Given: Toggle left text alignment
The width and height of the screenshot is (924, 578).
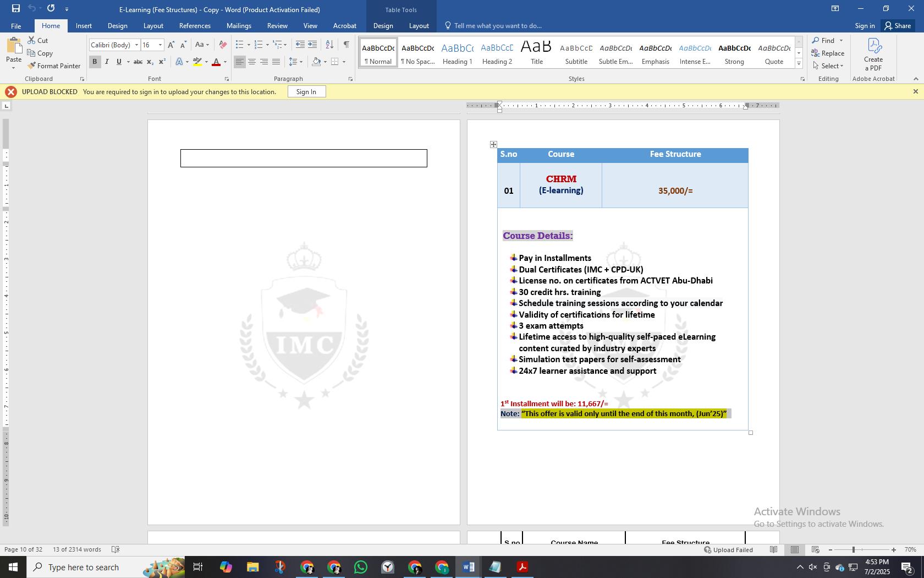Looking at the screenshot, I should point(239,62).
